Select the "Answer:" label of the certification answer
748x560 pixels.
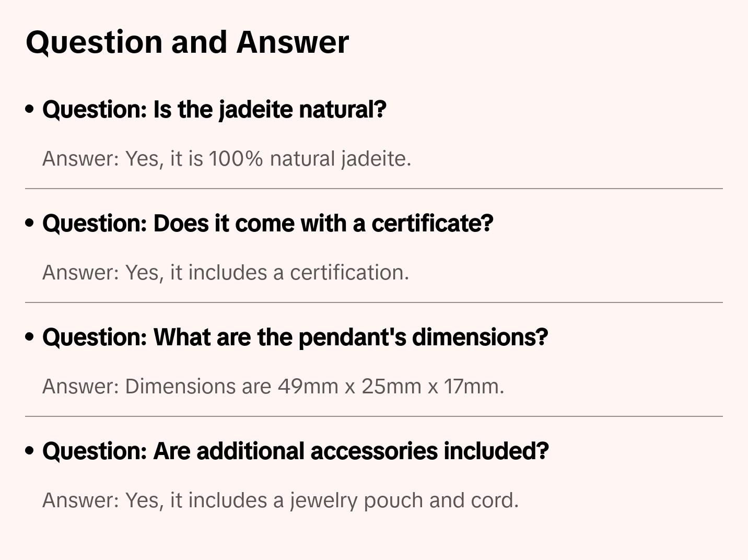pyautogui.click(x=81, y=273)
